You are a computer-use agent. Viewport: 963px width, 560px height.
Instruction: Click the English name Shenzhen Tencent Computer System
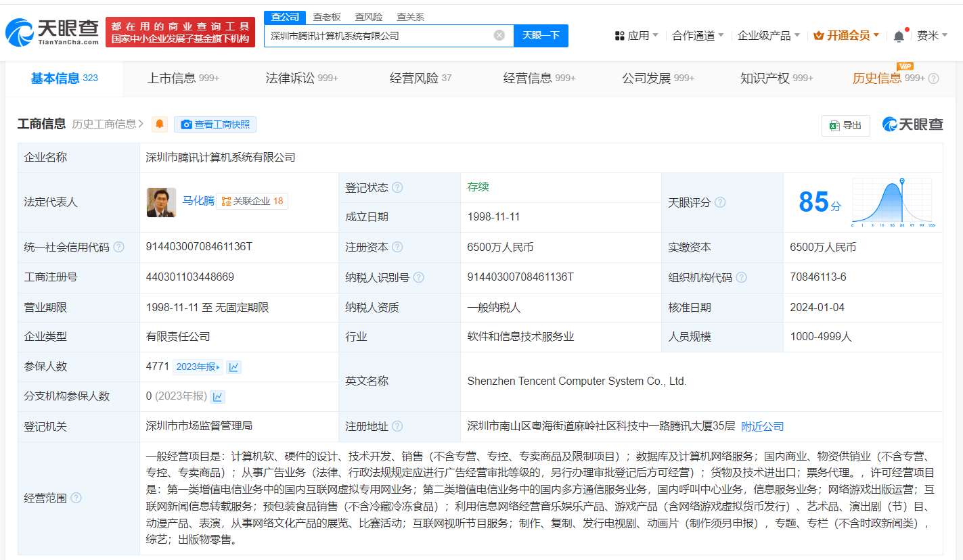[577, 381]
